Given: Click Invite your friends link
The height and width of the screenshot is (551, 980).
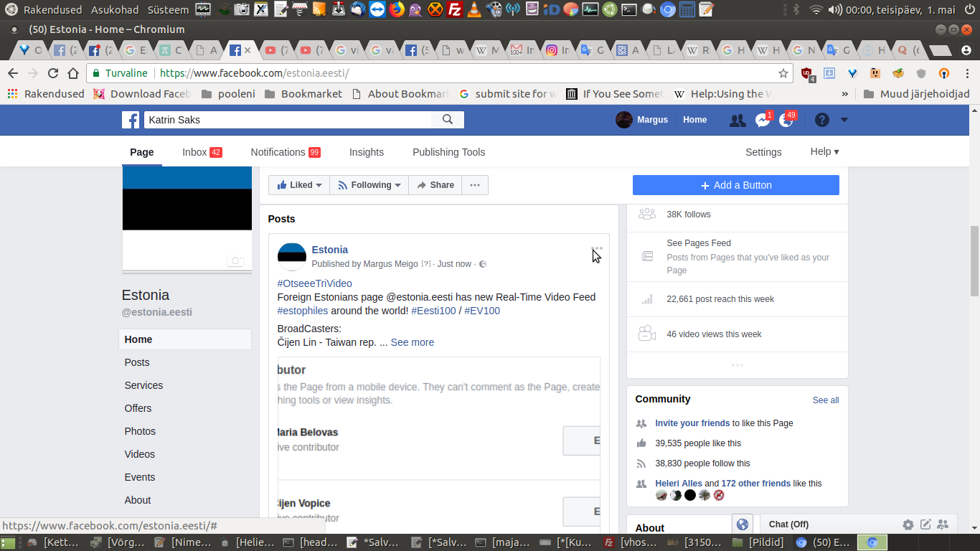Looking at the screenshot, I should [692, 423].
